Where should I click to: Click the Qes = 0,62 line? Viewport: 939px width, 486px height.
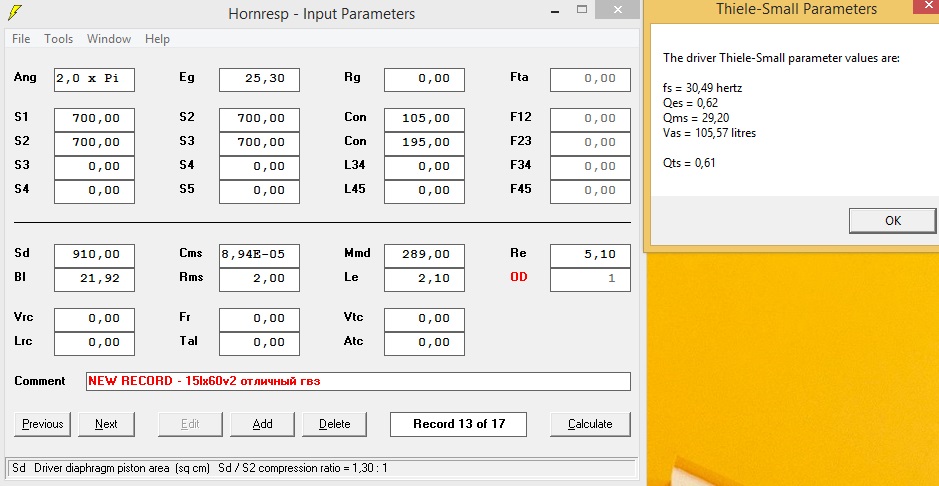point(690,103)
